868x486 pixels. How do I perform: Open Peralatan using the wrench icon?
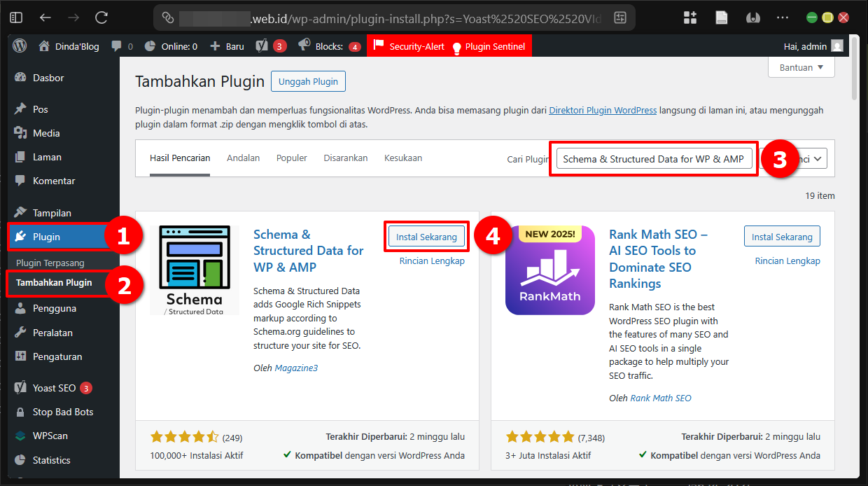[x=21, y=332]
